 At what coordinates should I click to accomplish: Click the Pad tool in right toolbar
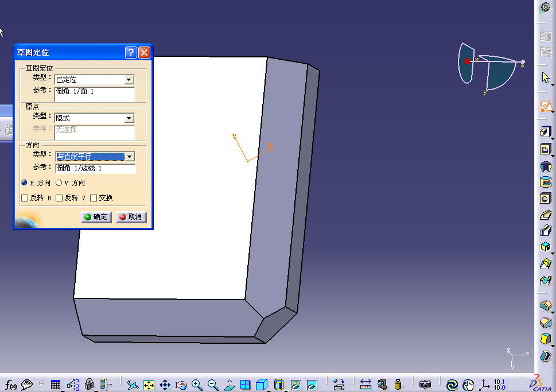click(x=545, y=132)
